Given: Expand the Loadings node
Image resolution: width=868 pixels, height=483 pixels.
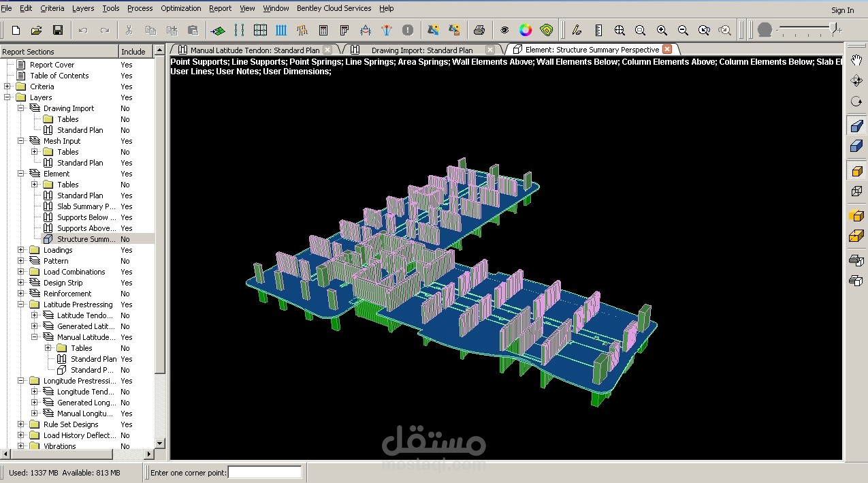Looking at the screenshot, I should pos(20,250).
